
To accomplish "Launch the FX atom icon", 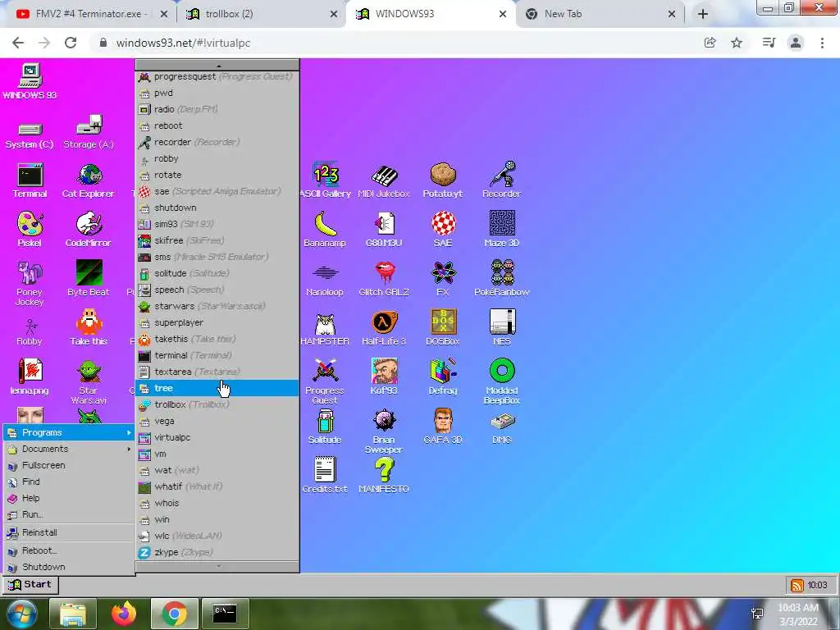I will click(x=442, y=279).
